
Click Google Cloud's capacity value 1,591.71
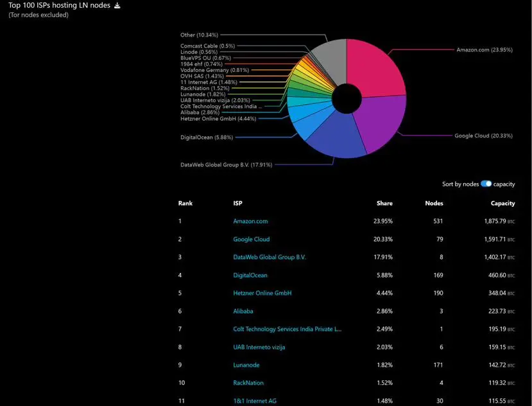click(495, 239)
